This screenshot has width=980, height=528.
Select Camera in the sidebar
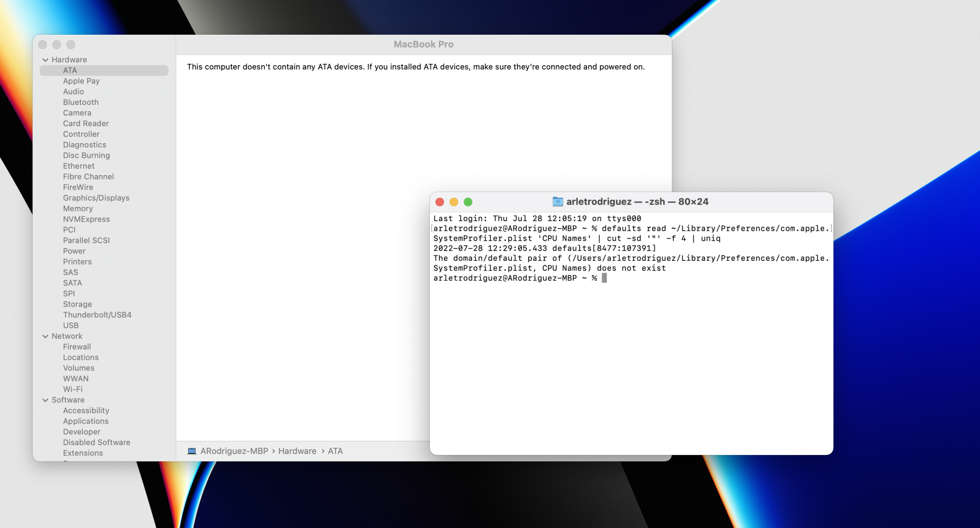click(77, 113)
